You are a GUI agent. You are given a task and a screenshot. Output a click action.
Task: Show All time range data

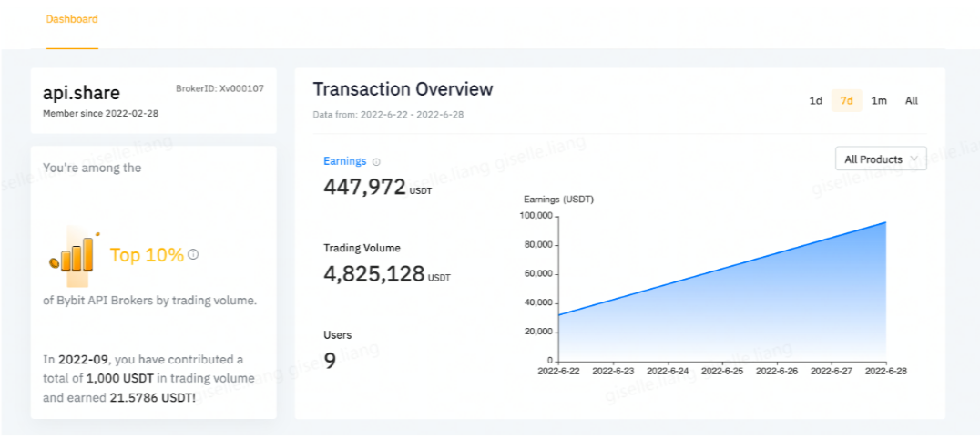[x=911, y=100]
